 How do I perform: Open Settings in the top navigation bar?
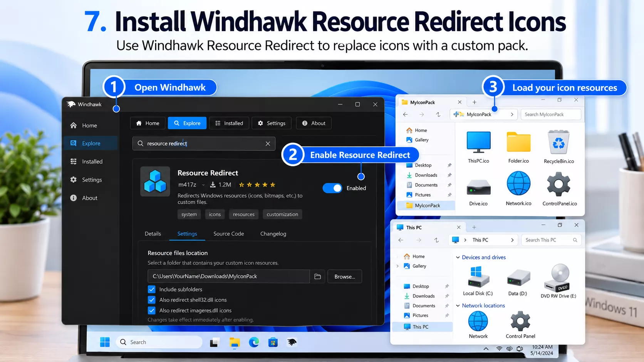coord(272,123)
